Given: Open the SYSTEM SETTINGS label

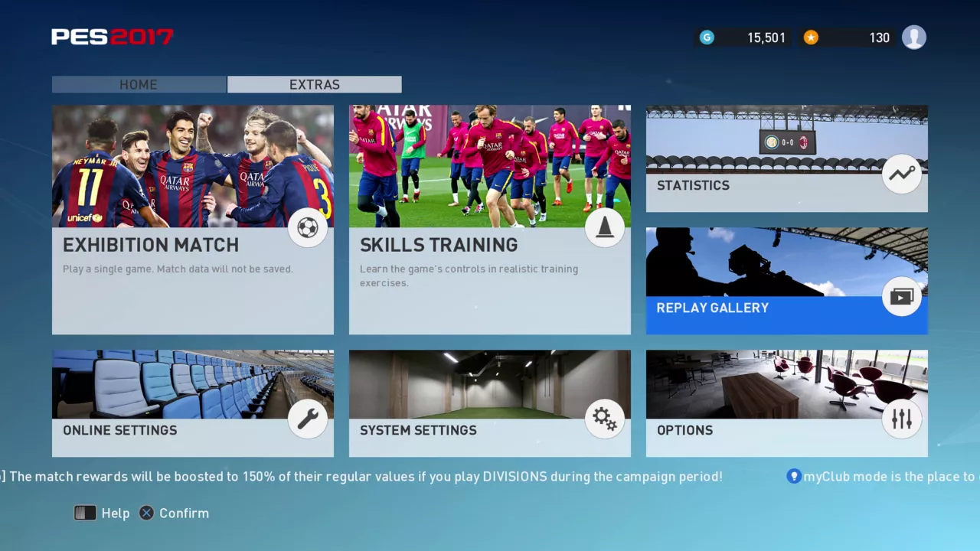Looking at the screenshot, I should point(418,430).
